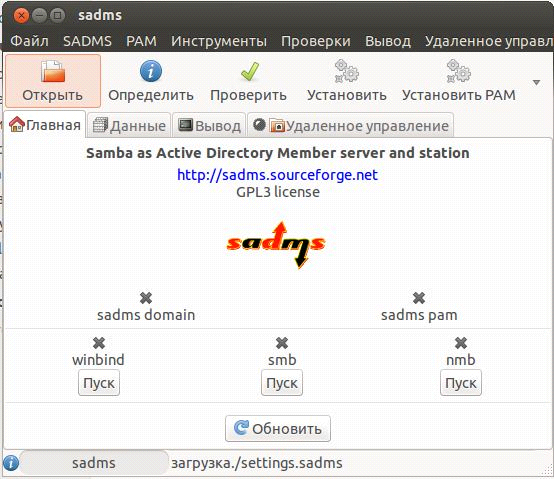The height and width of the screenshot is (479, 554).
Task: Start smb with its Пуск button
Action: pos(282,383)
